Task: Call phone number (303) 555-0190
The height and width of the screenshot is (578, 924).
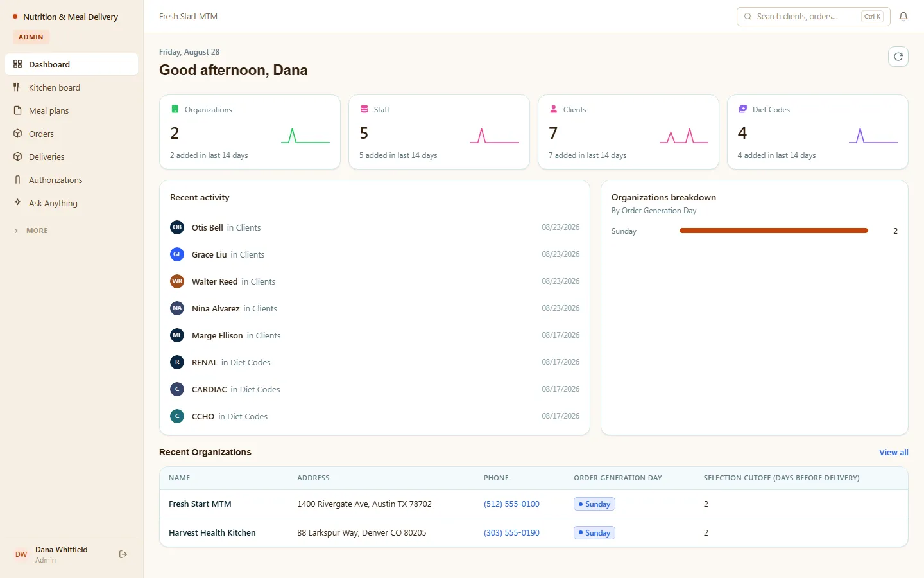Action: [511, 533]
